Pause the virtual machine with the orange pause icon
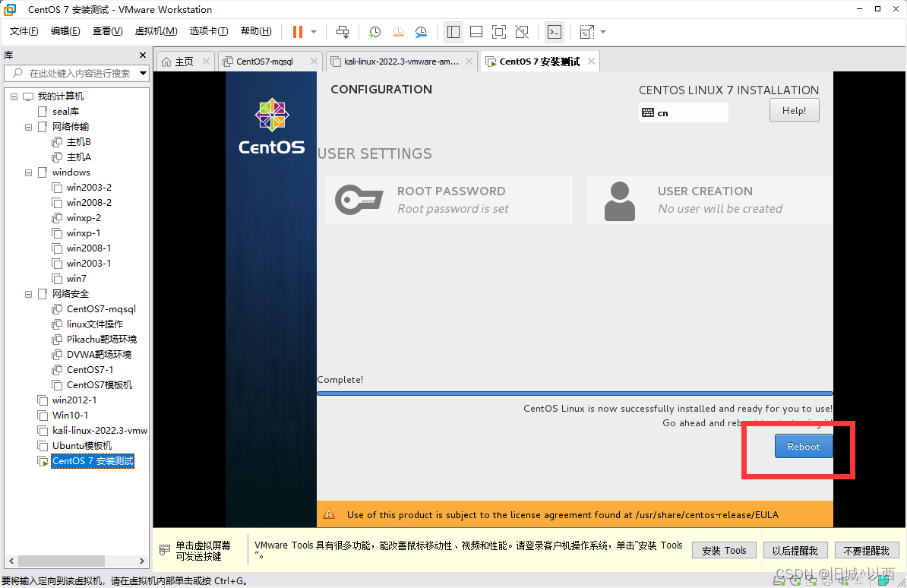 [297, 32]
